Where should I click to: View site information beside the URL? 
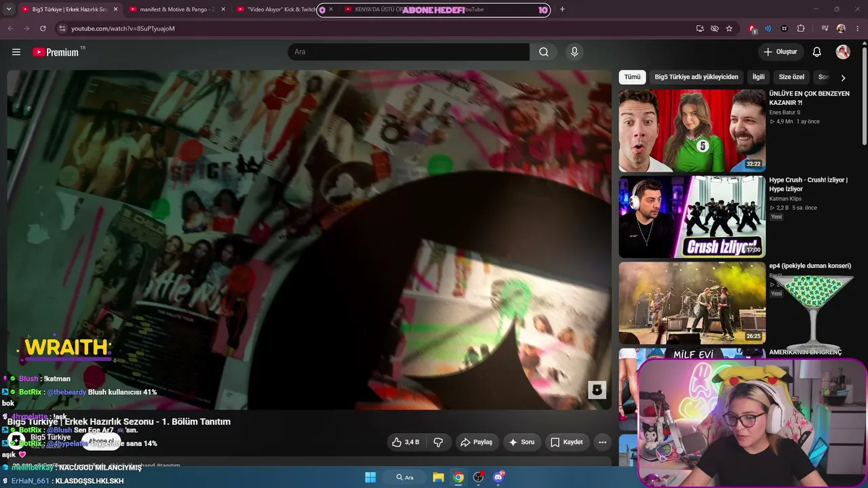pos(62,28)
